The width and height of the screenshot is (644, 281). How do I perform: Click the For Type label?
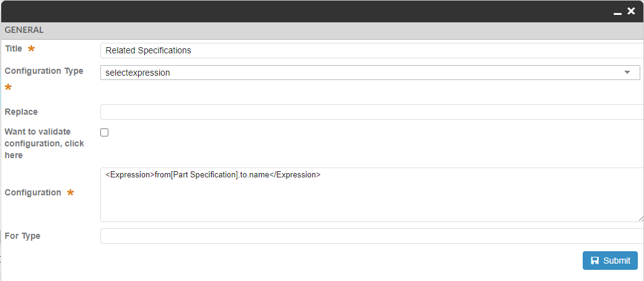tap(22, 236)
